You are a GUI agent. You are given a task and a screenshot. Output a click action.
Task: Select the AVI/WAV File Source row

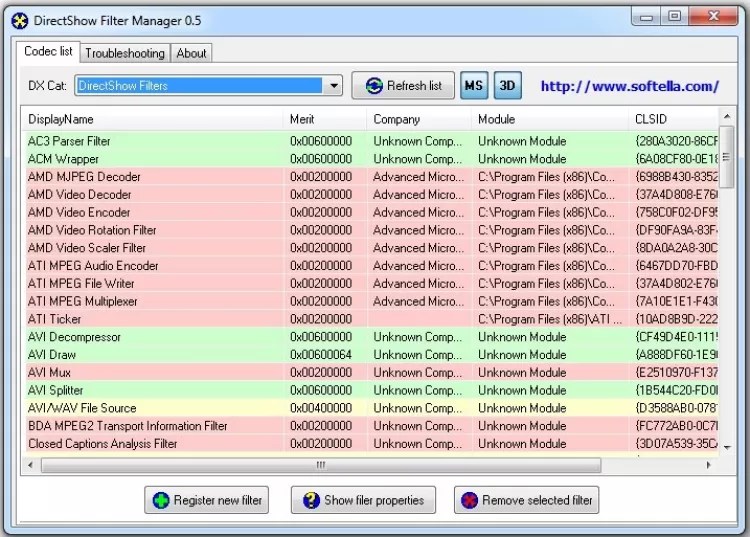point(370,408)
